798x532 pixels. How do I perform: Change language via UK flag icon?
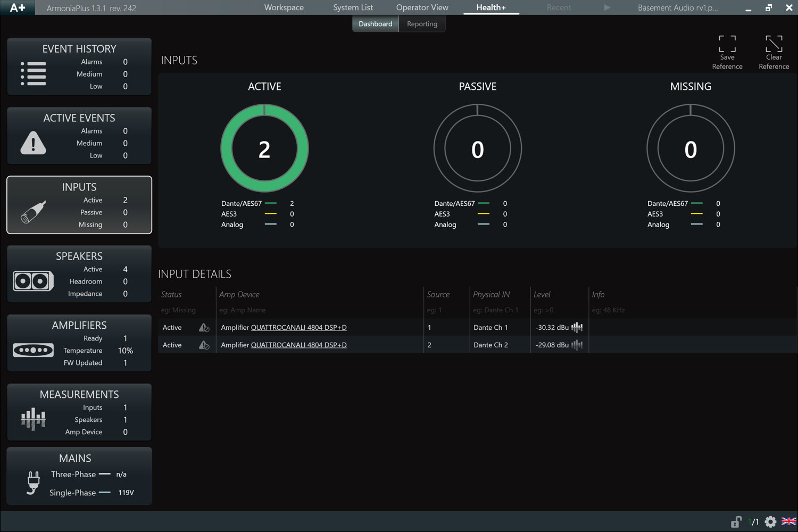point(789,522)
